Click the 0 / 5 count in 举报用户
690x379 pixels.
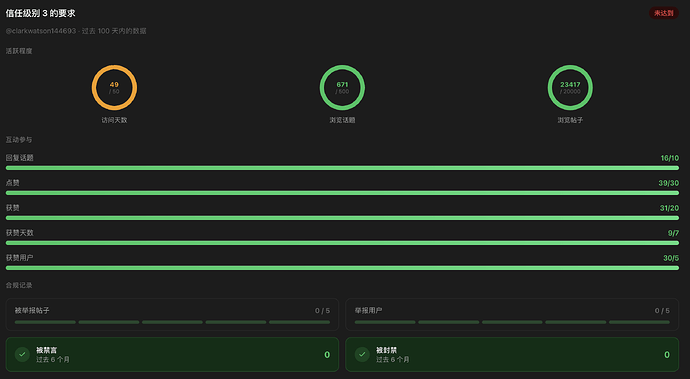[x=662, y=310]
